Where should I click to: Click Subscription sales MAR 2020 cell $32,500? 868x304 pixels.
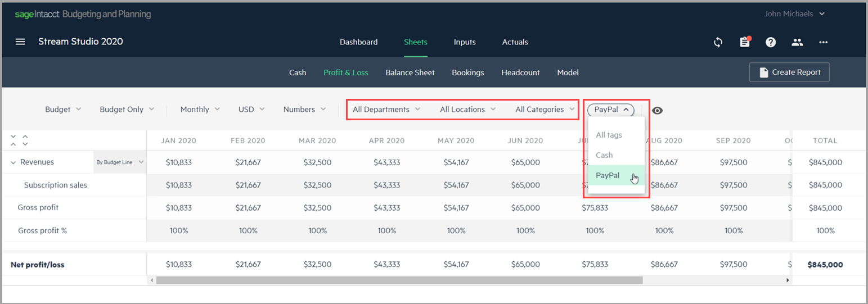tap(317, 185)
